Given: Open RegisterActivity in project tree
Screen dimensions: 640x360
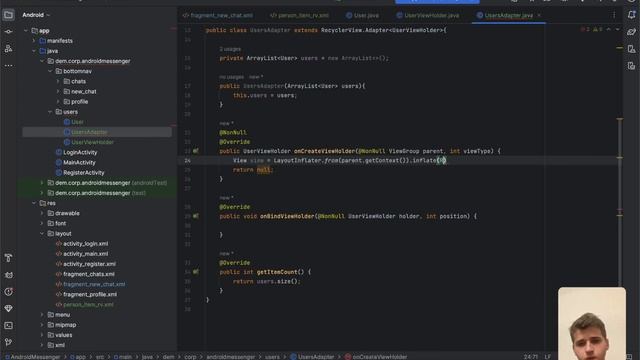Looking at the screenshot, I should (x=84, y=173).
